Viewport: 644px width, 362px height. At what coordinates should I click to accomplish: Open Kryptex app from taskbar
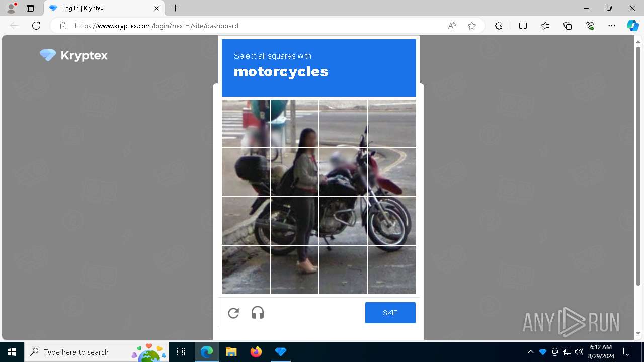(x=281, y=352)
